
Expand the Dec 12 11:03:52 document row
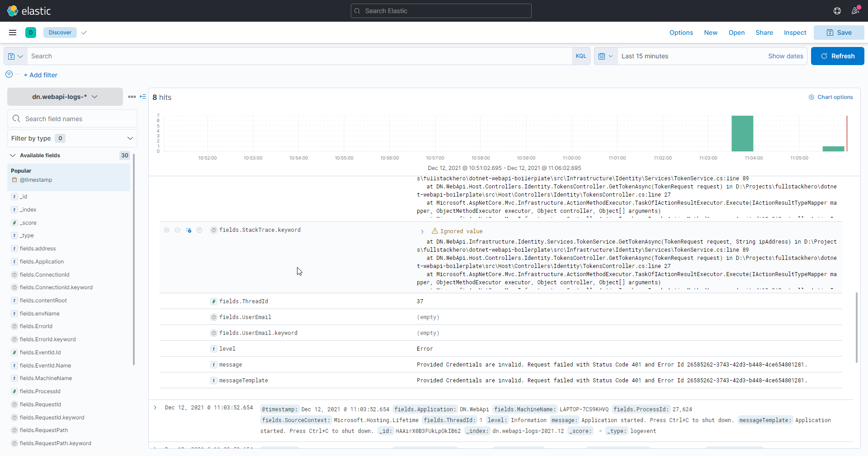[x=156, y=408]
